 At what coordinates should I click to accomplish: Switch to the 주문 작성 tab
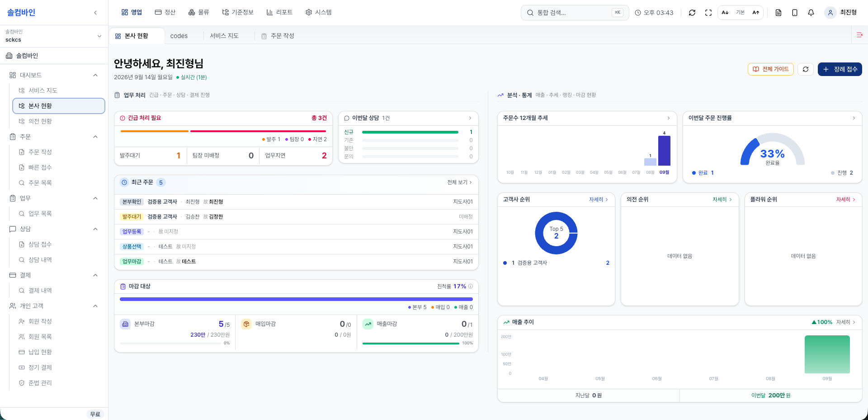278,36
